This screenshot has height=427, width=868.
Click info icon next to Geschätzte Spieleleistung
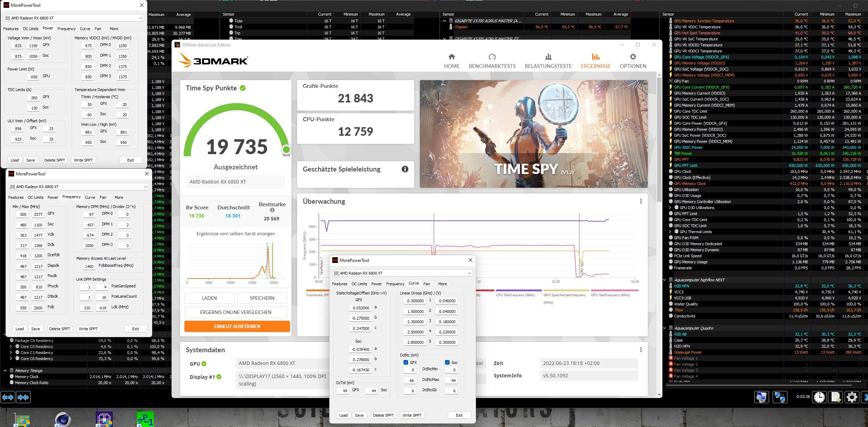pos(405,169)
